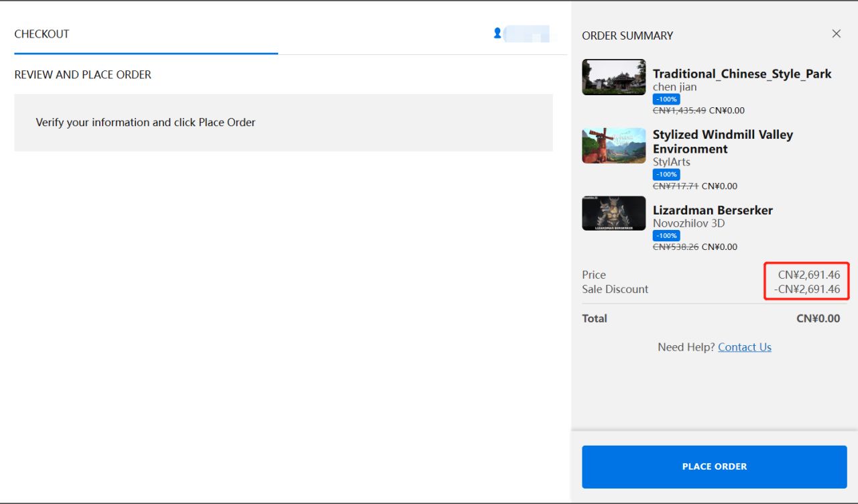Click the bold Total CN¥0.00 amount
This screenshot has width=858, height=504.
(818, 318)
